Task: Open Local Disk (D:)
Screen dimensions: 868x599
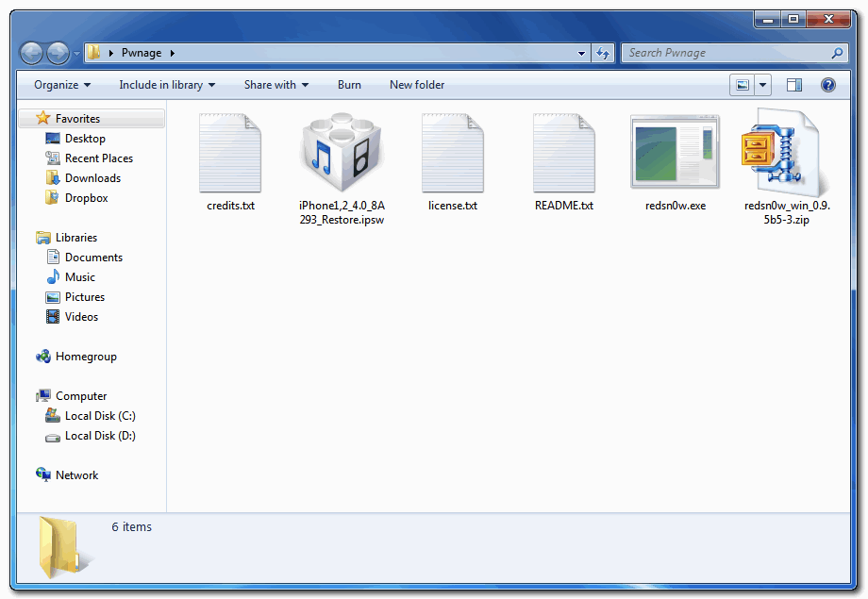Action: [x=91, y=436]
